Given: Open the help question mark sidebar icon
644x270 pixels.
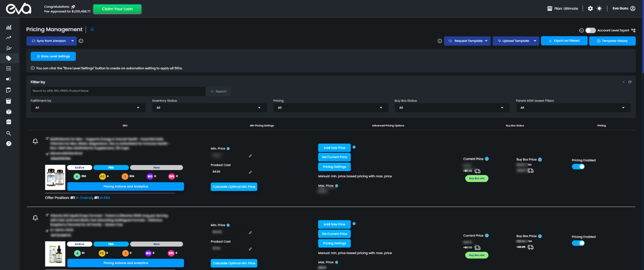Looking at the screenshot, I should tap(9, 144).
